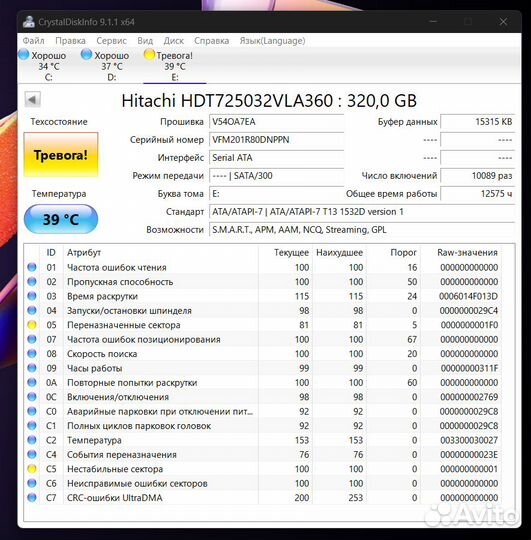Click the Возможности field S.M.A.R.T., APM

[x=362, y=229]
